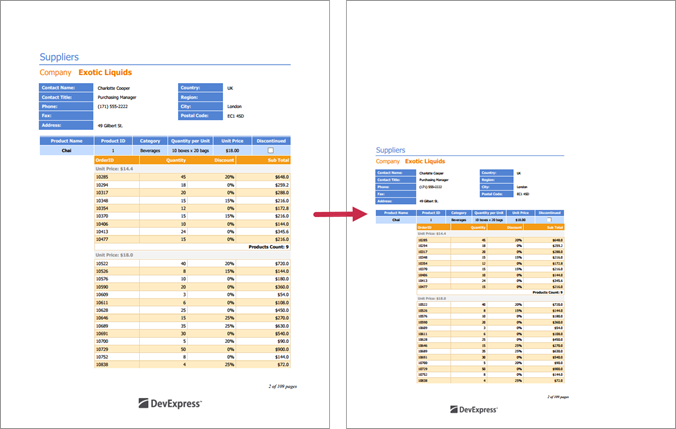Select 10 boxes x 20 bags cell, left page
676x429 pixels.
click(x=190, y=150)
